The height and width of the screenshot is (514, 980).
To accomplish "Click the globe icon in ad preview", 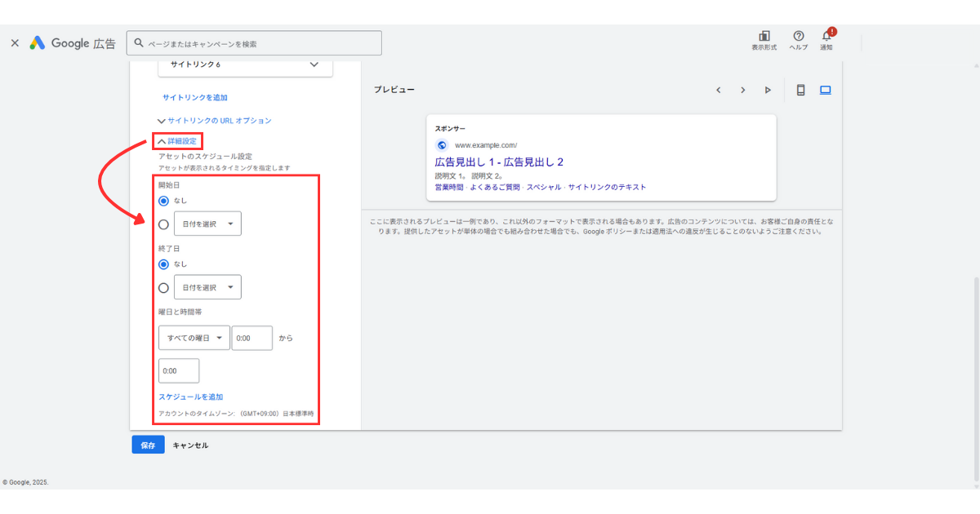I will pyautogui.click(x=443, y=145).
